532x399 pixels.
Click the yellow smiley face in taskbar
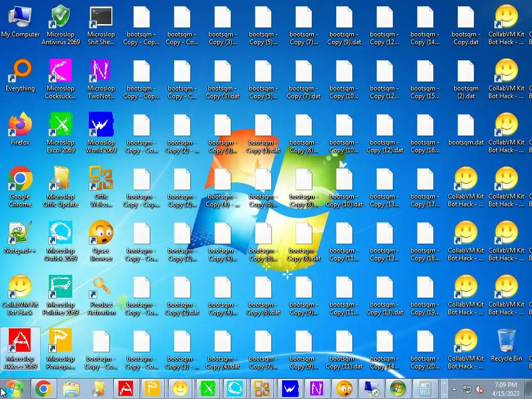(x=180, y=389)
